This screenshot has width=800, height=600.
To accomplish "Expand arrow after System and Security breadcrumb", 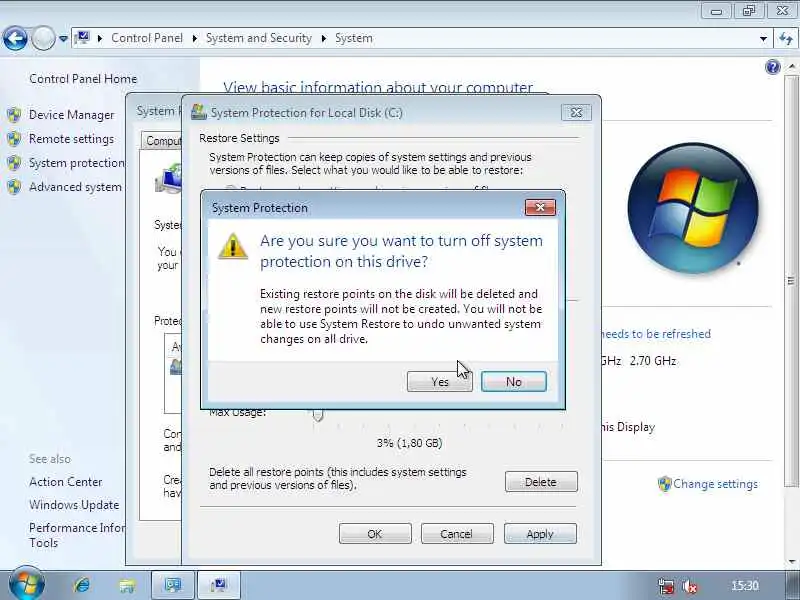I will (323, 38).
